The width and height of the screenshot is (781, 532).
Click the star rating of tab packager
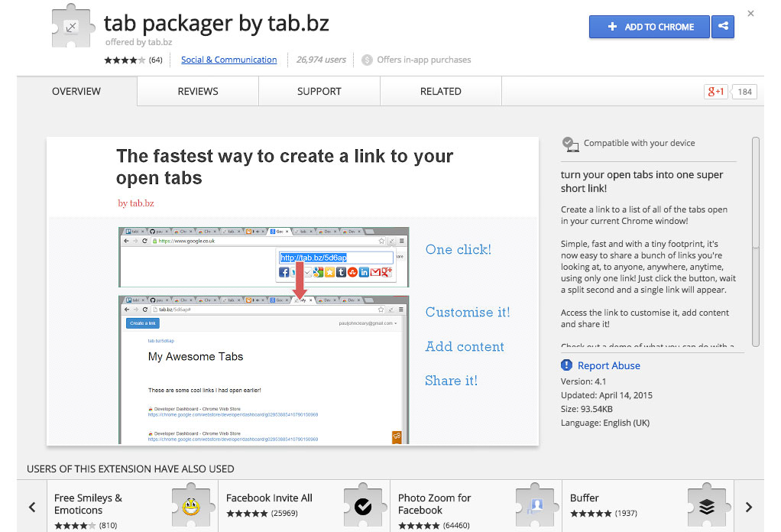[x=125, y=60]
